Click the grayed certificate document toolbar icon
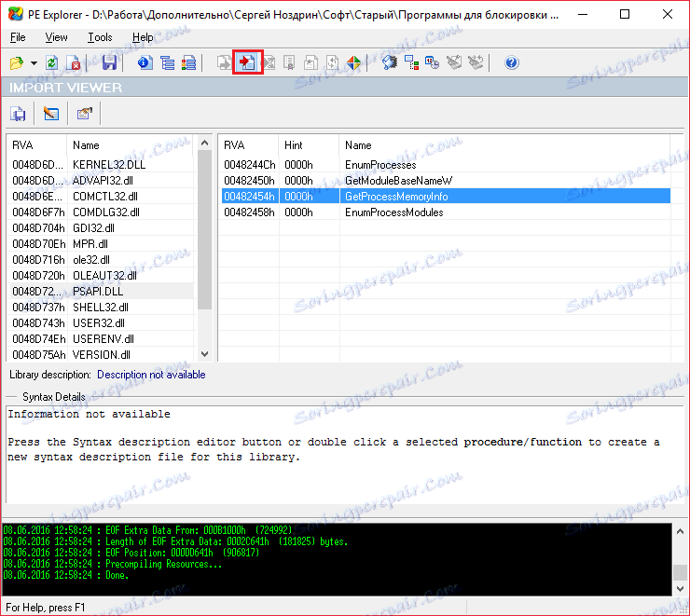The image size is (690, 616). [x=289, y=62]
